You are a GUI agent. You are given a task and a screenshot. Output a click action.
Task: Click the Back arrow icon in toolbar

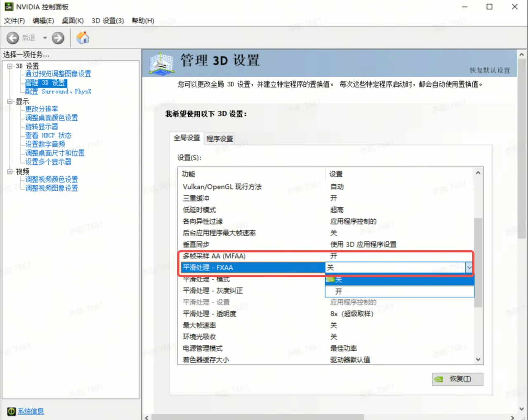[13, 38]
